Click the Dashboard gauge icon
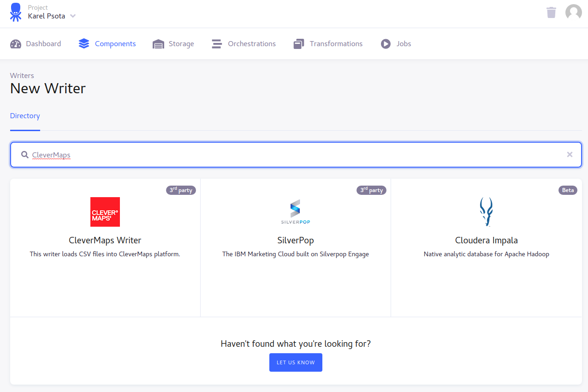Screen dimensions: 588x392 pos(16,44)
